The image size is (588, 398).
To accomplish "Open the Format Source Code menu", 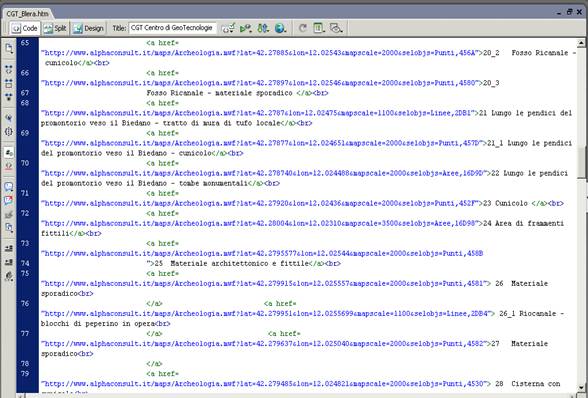I will click(x=9, y=276).
